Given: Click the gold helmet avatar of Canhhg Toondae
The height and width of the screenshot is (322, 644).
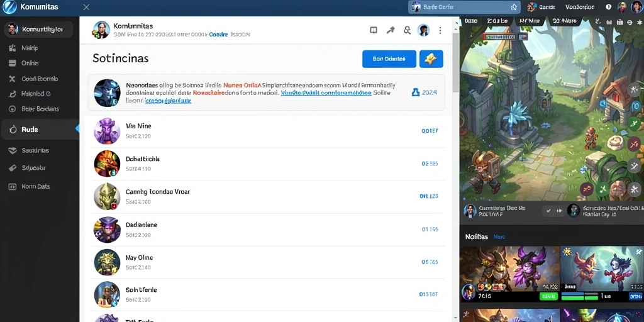Looking at the screenshot, I should pyautogui.click(x=107, y=196).
